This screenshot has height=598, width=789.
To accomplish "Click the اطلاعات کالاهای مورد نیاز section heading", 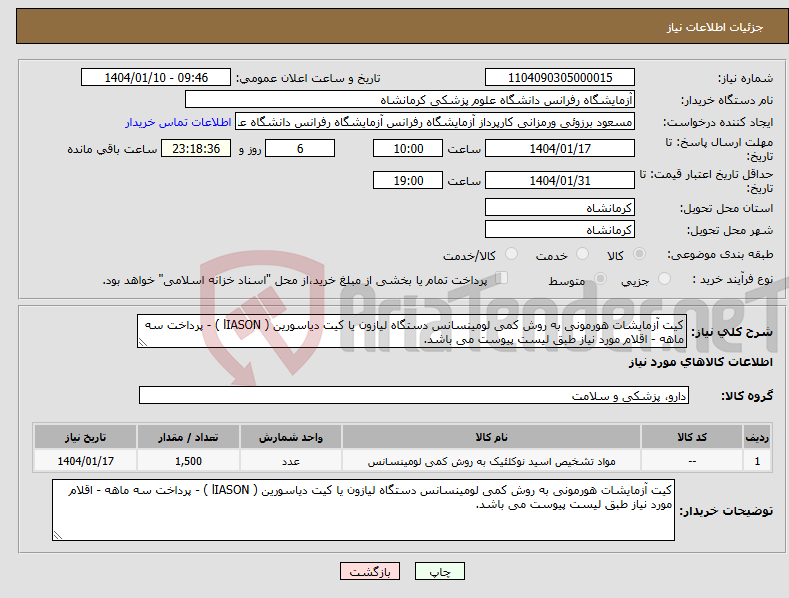I will (x=700, y=362).
